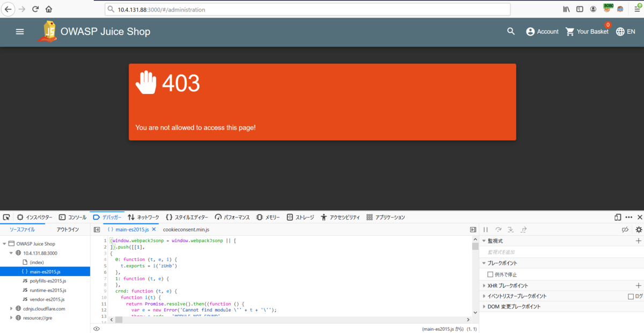Screen dimensions: 644x333
Task: Click the step out button
Action: (x=523, y=229)
